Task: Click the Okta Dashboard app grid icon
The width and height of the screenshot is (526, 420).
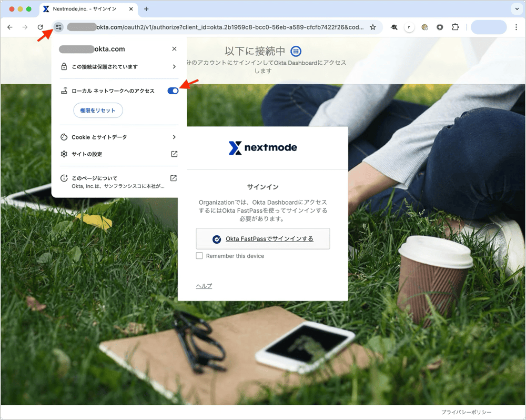Action: click(x=296, y=52)
